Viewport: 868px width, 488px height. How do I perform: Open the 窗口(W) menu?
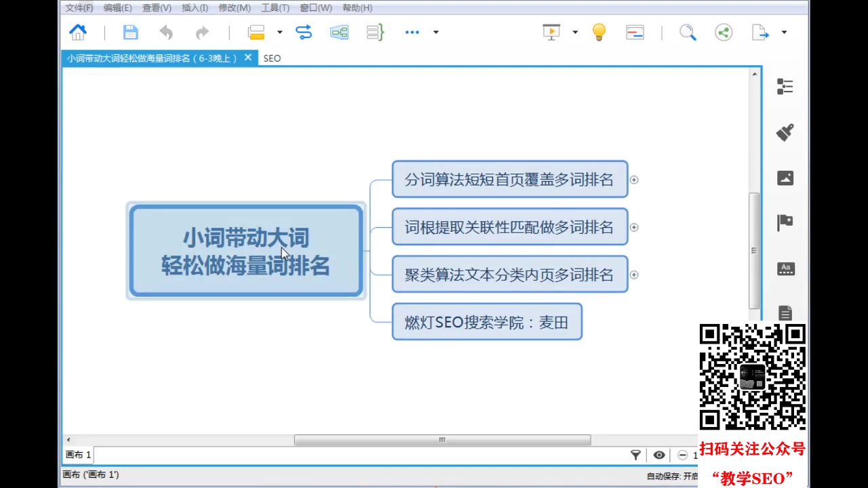[x=315, y=8]
